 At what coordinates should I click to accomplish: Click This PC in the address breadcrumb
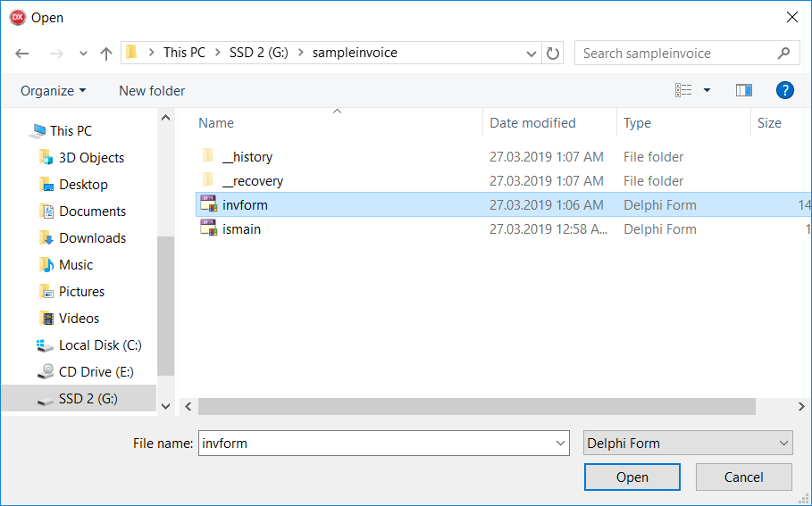coord(184,53)
